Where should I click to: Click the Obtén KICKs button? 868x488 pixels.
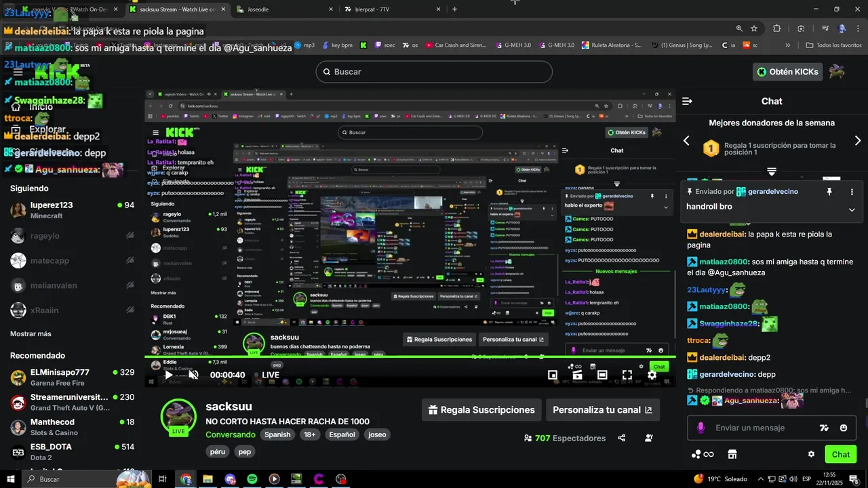click(x=787, y=72)
